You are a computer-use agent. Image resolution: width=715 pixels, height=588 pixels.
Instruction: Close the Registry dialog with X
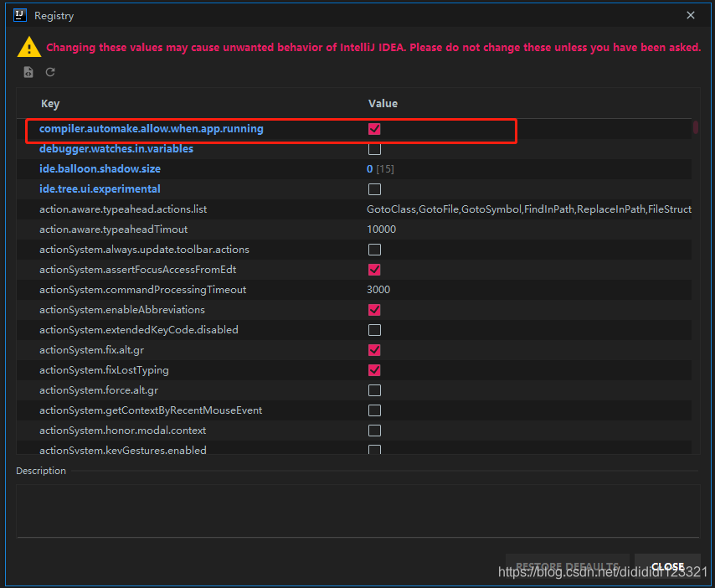pos(691,15)
